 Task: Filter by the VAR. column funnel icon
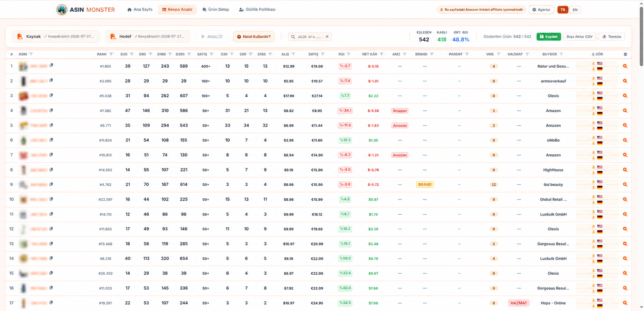pyautogui.click(x=499, y=54)
